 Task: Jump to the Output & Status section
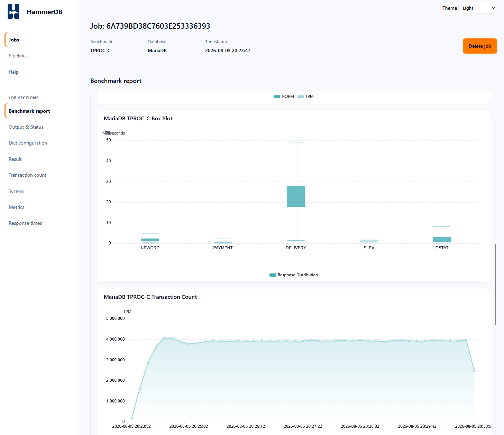[x=26, y=127]
